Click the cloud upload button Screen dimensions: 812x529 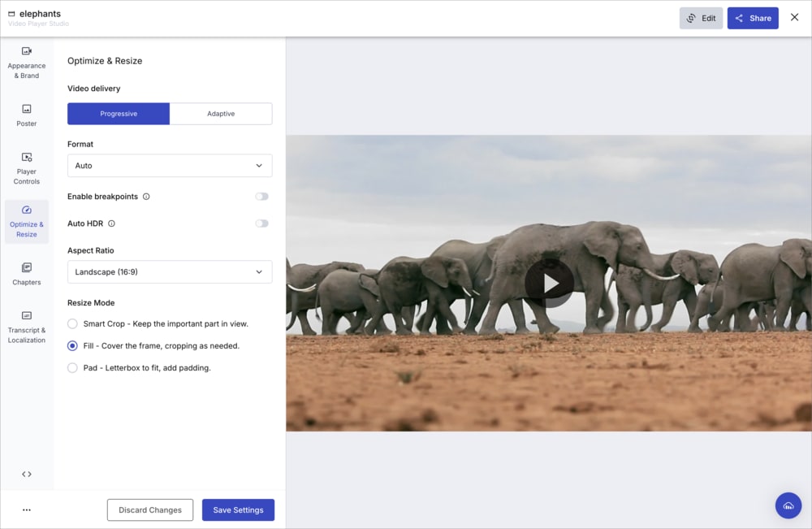(x=788, y=505)
